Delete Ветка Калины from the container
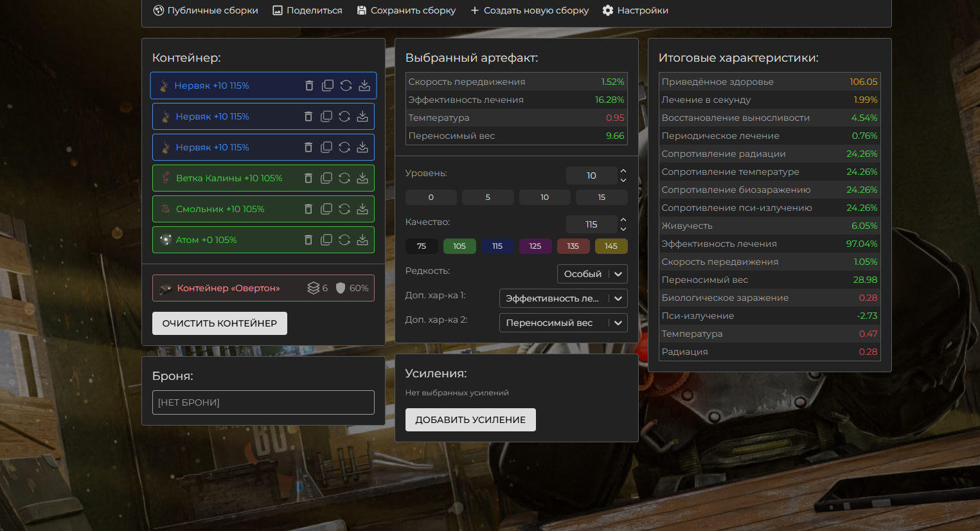980x531 pixels. 308,178
